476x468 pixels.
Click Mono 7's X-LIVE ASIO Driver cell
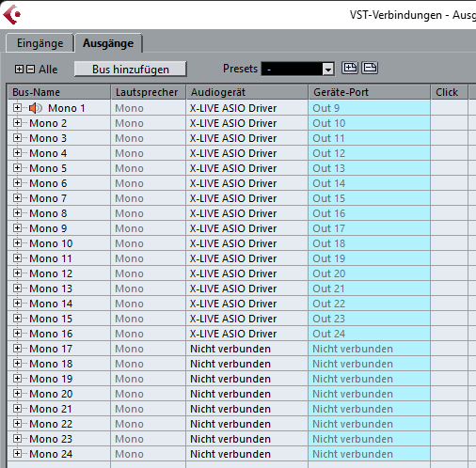tap(247, 198)
